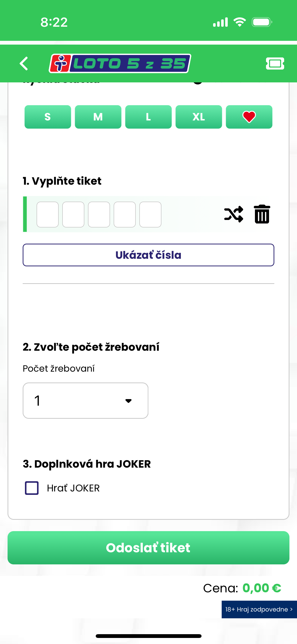Viewport: 297px width, 644px height.
Task: Choose the S quick bet size
Action: click(x=48, y=117)
